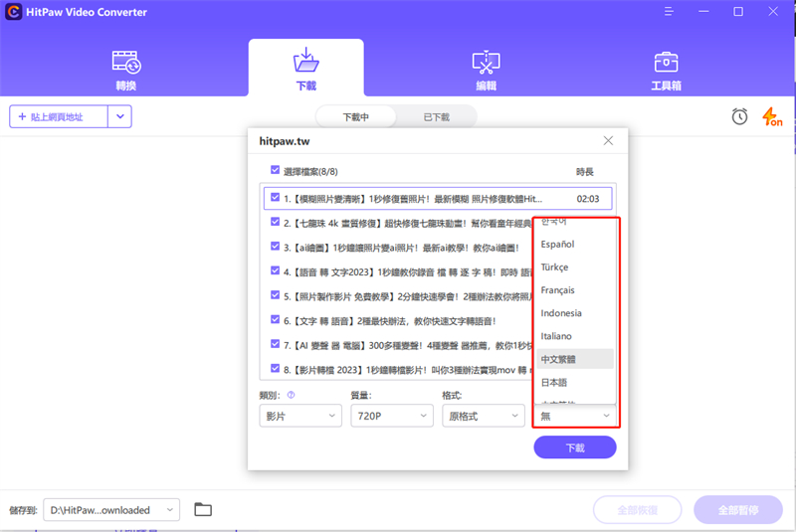Viewport: 796px width, 532px height.
Task: Click the purple 下載 download button
Action: point(575,447)
